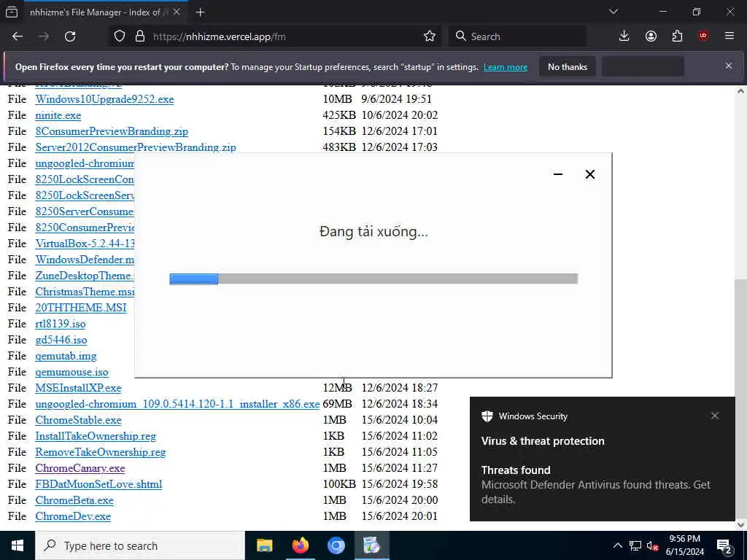Download MSEInstallXP.exe file
Image resolution: width=747 pixels, height=560 pixels.
tap(78, 388)
